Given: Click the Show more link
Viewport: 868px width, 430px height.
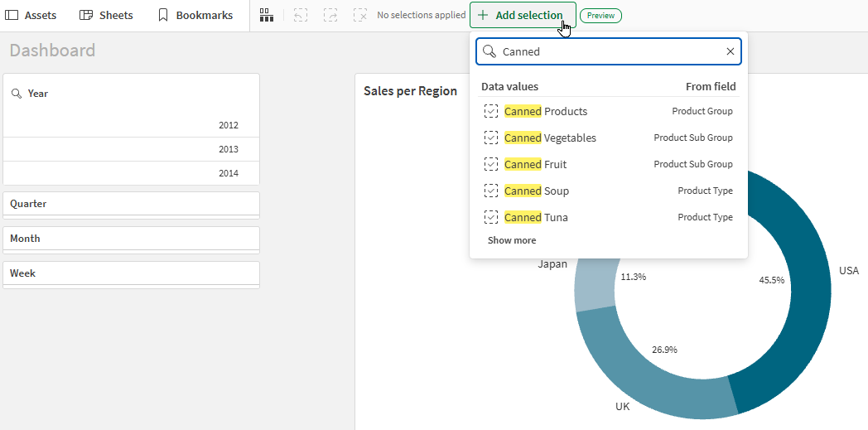Looking at the screenshot, I should 512,240.
